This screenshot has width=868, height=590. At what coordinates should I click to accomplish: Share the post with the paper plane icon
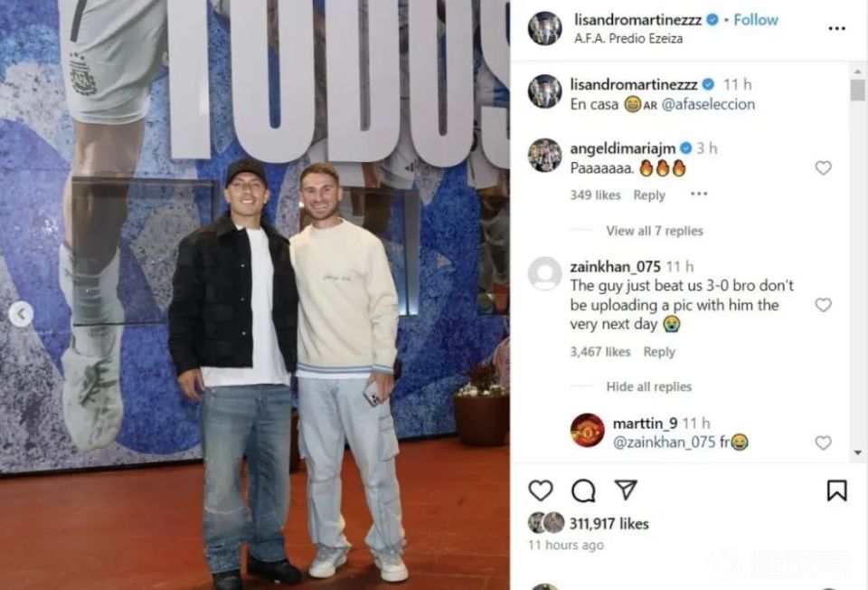(626, 490)
